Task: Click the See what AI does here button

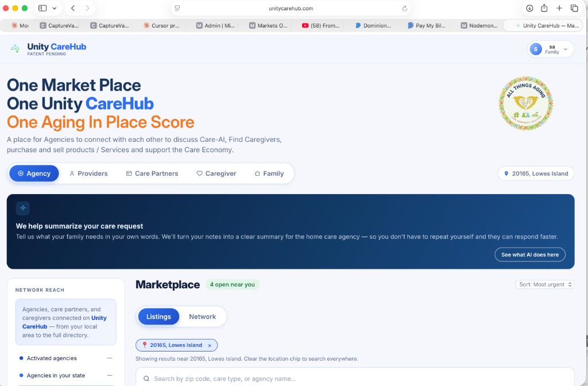Action: pos(530,254)
